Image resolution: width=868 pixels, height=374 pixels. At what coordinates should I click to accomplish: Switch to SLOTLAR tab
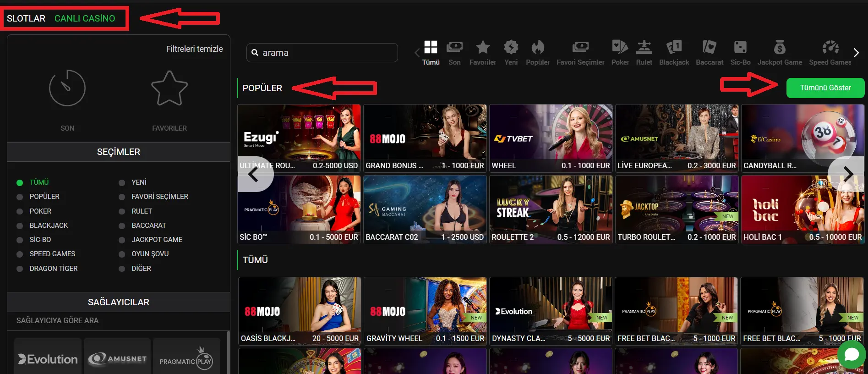(x=26, y=18)
